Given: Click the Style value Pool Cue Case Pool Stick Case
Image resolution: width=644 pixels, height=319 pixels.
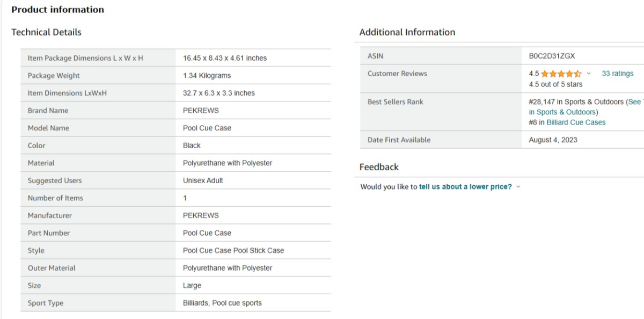Looking at the screenshot, I should pyautogui.click(x=233, y=250).
